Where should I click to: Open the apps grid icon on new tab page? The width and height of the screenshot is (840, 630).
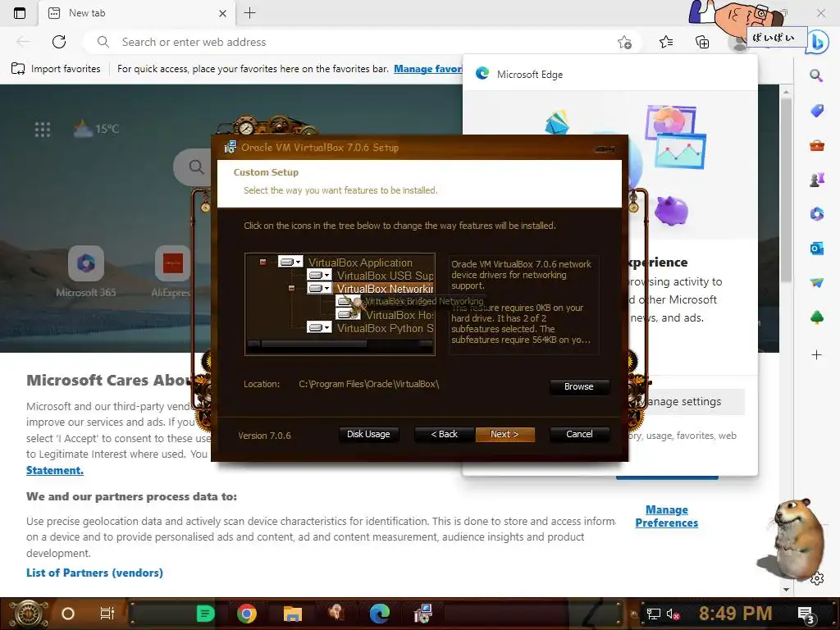click(43, 129)
